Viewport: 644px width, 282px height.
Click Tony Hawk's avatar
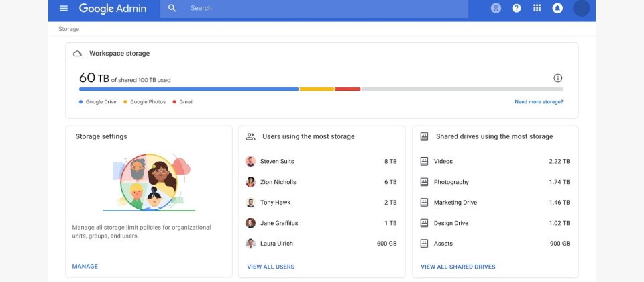tap(250, 203)
